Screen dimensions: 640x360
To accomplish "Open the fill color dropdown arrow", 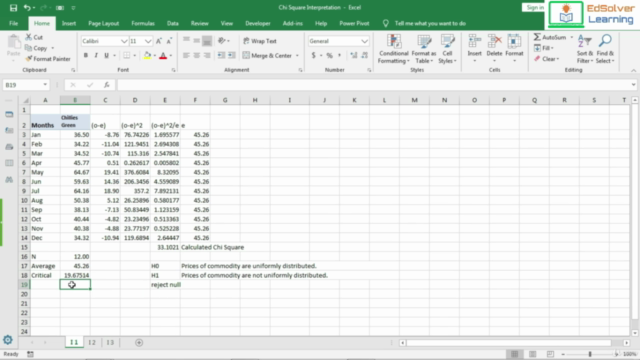I will click(155, 56).
